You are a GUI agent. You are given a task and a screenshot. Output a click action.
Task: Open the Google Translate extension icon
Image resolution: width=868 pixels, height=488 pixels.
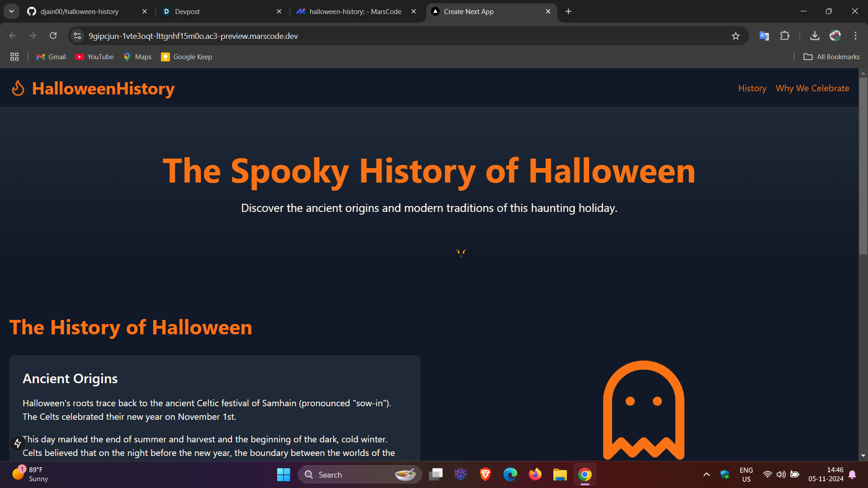pos(764,36)
